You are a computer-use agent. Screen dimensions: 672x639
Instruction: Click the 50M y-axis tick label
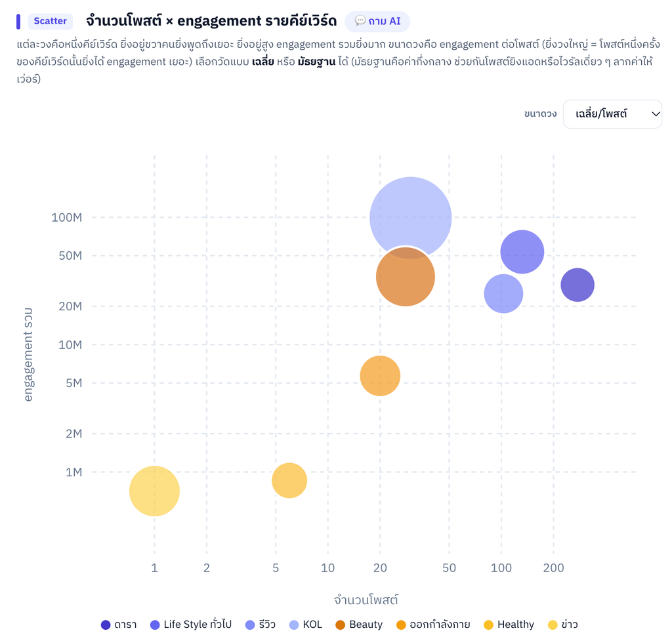click(x=70, y=256)
